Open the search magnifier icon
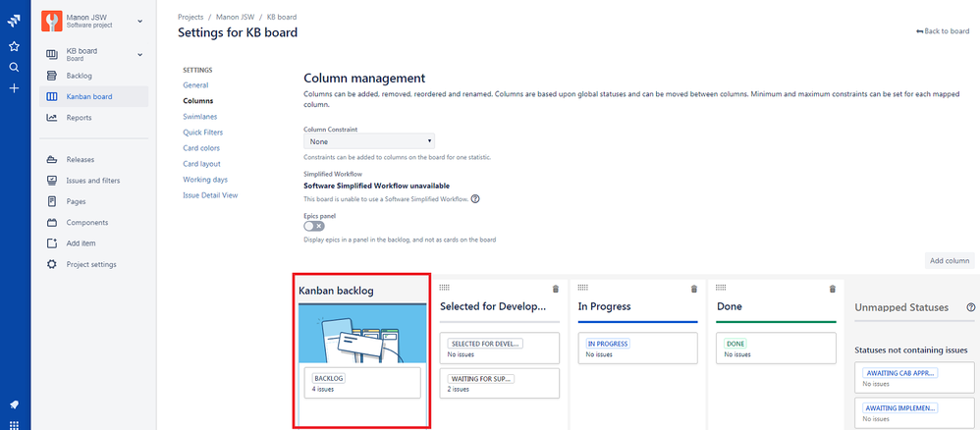This screenshot has width=980, height=430. [14, 68]
